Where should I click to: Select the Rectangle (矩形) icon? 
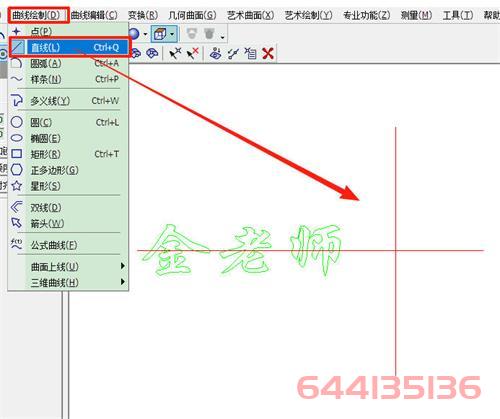[17, 154]
